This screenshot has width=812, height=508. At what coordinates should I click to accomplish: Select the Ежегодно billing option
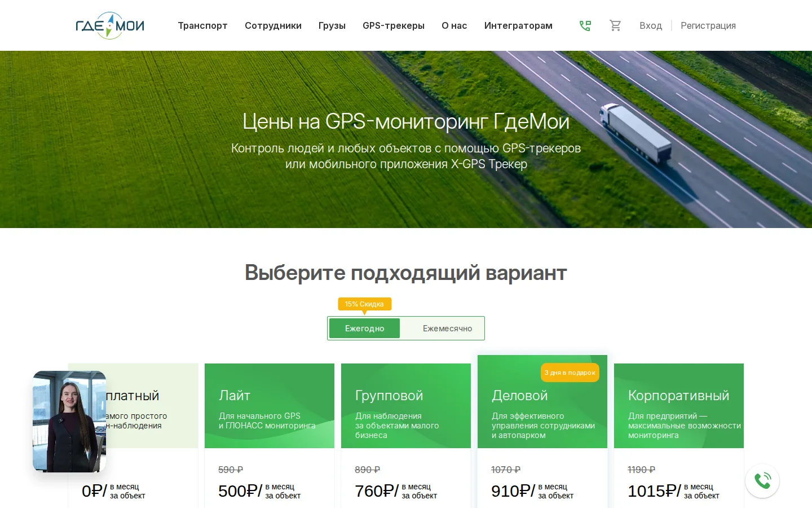pyautogui.click(x=364, y=329)
